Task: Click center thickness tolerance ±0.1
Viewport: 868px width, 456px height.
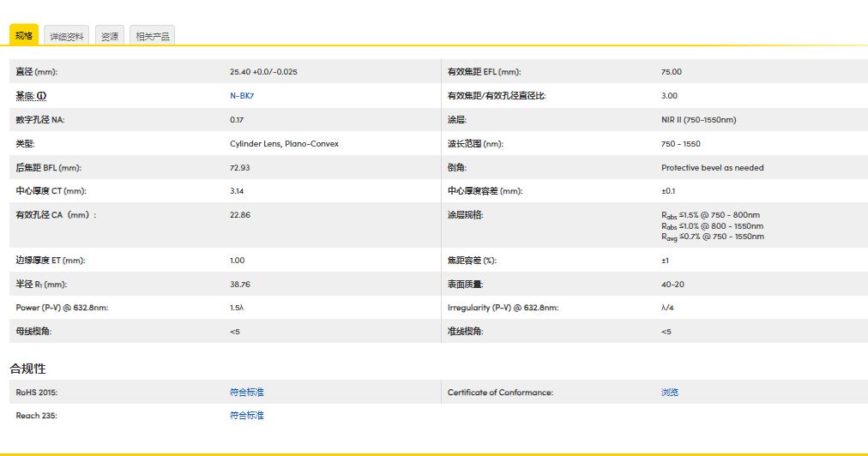Action: pos(668,191)
